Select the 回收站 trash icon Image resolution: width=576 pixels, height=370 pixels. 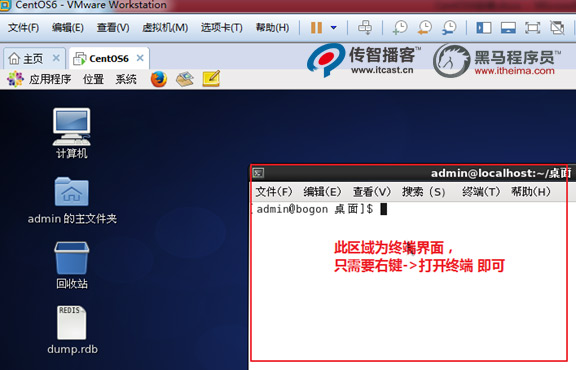(72, 265)
